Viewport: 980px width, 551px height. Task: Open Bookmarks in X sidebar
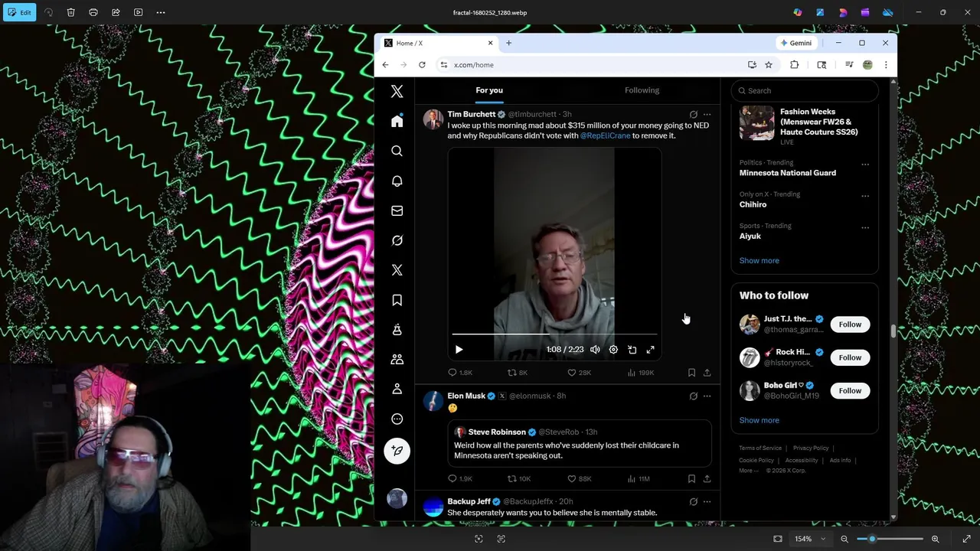point(397,300)
